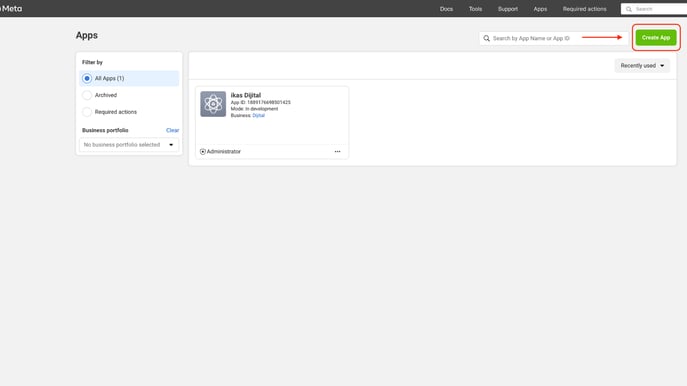Go to Apps in the top navigation
687x386 pixels.
pos(540,9)
